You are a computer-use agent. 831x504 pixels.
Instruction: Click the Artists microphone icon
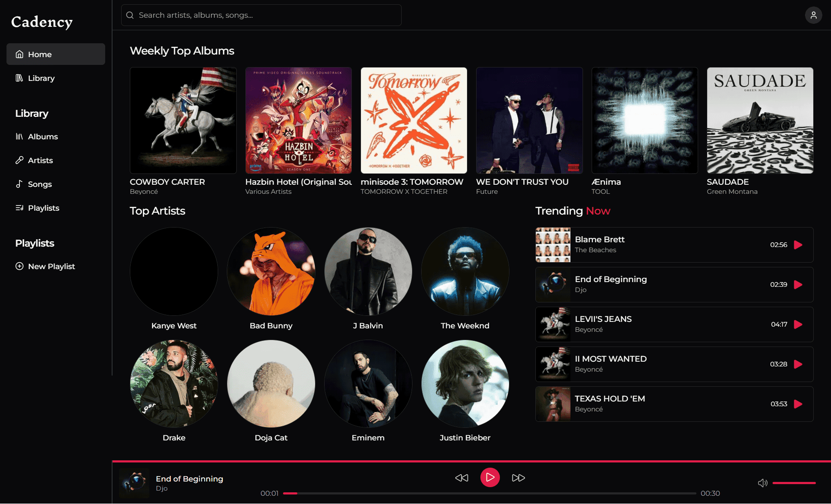[x=19, y=160]
